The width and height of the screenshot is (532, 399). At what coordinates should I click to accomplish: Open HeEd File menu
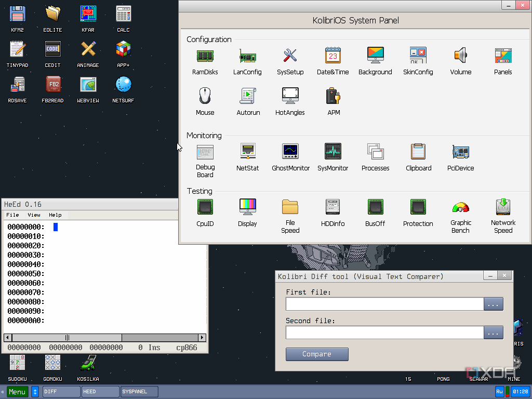coord(12,215)
